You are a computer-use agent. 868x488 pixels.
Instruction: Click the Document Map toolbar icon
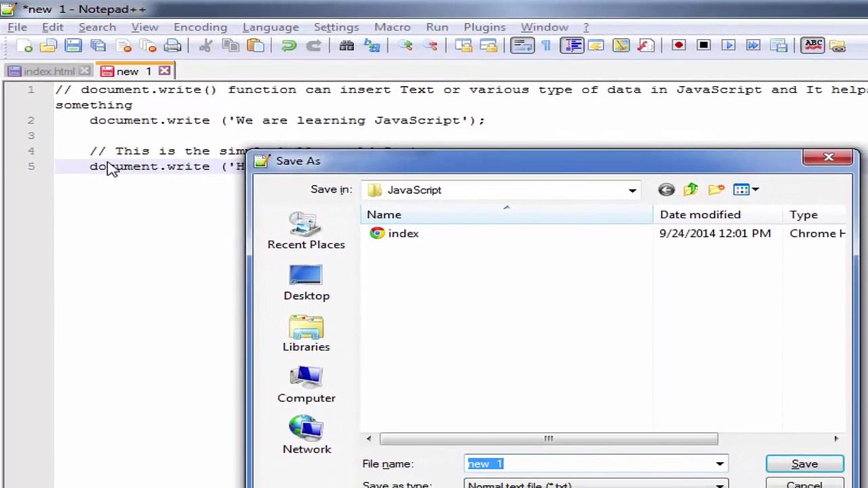click(621, 45)
